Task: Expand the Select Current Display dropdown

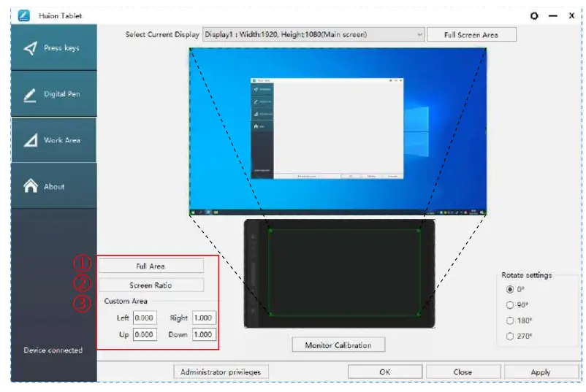Action: pyautogui.click(x=313, y=34)
